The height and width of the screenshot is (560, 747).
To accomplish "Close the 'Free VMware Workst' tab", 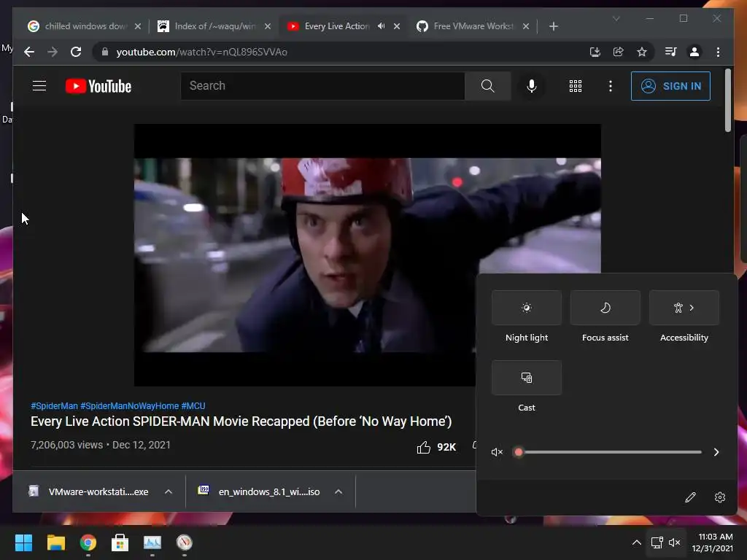I will pos(526,26).
